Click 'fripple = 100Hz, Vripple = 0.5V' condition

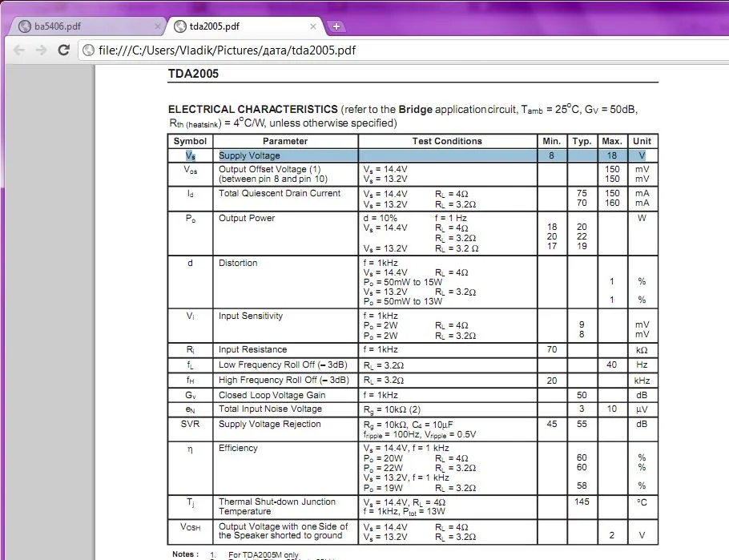point(419,434)
